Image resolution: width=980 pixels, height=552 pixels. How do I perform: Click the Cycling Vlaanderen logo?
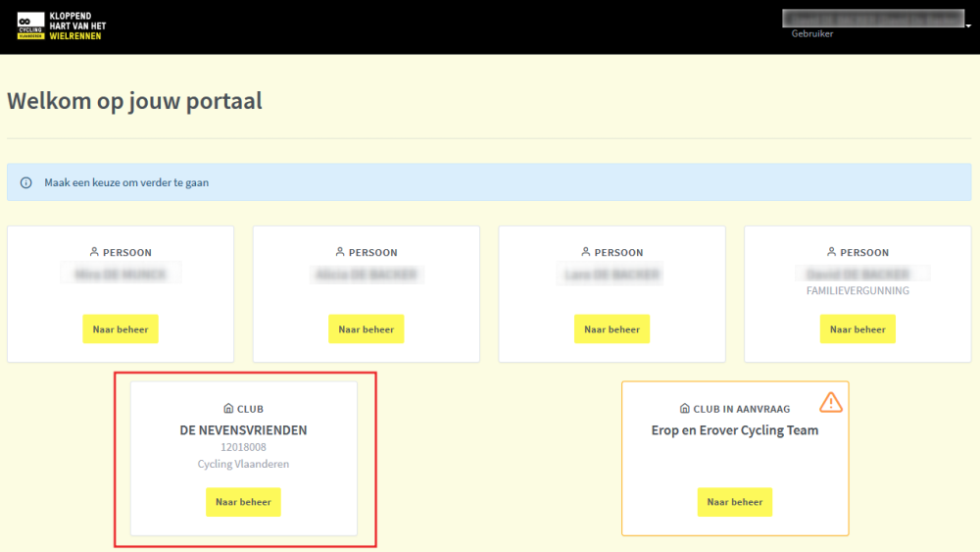point(61,26)
